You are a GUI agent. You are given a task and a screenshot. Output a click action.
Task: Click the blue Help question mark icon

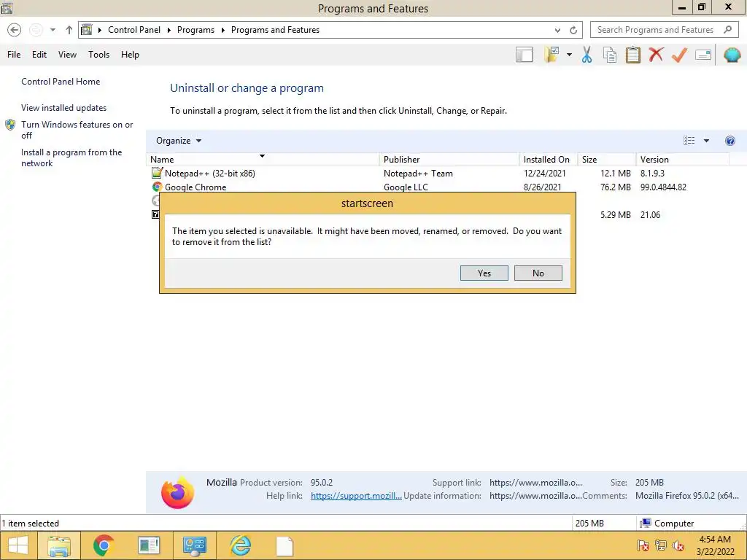tap(729, 141)
